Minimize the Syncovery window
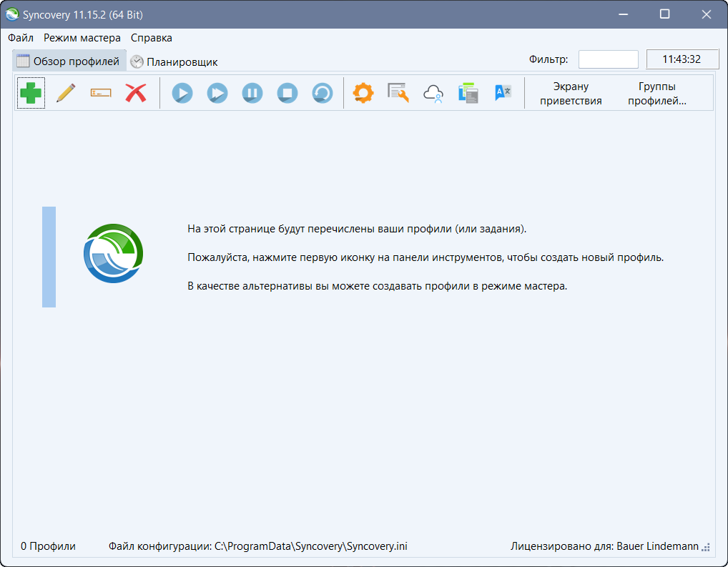 pyautogui.click(x=623, y=14)
